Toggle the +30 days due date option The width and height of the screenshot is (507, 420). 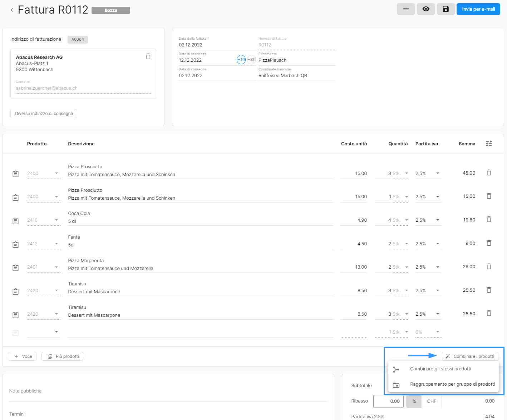click(252, 60)
